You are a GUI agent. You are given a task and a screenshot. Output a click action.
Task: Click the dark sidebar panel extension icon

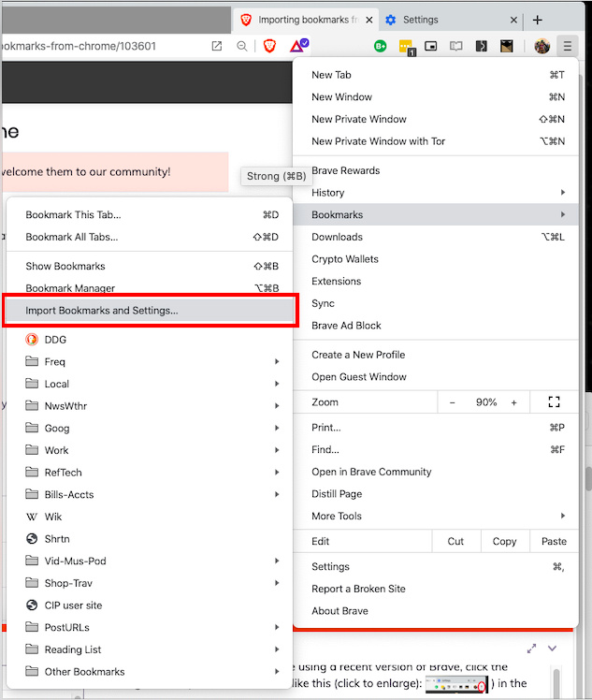tap(481, 46)
